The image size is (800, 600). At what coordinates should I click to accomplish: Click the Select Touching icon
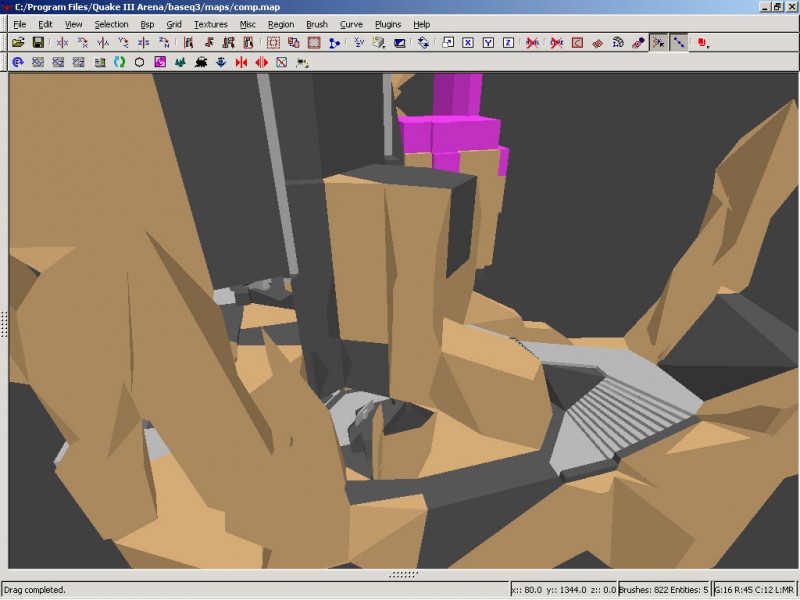pyautogui.click(x=208, y=43)
